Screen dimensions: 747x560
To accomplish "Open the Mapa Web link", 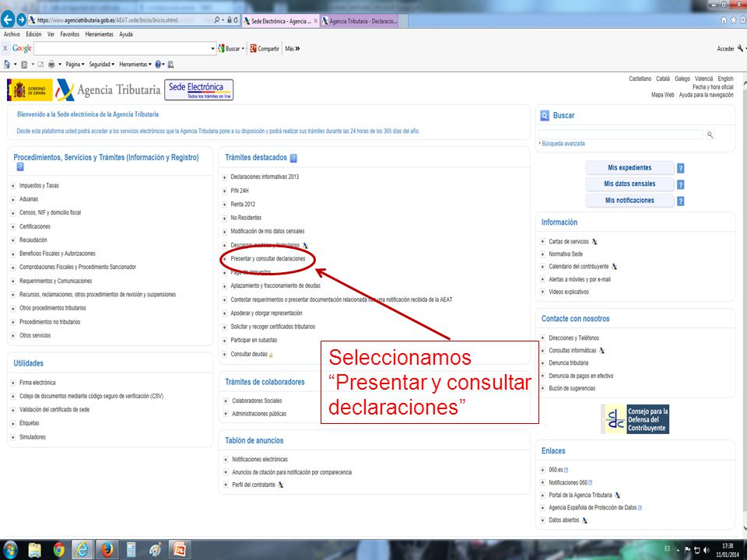I will (x=663, y=95).
